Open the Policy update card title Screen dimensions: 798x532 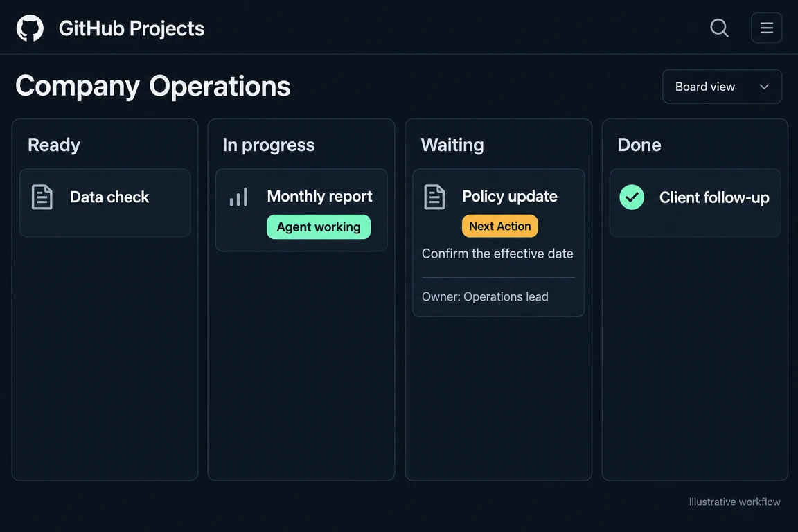coord(509,197)
